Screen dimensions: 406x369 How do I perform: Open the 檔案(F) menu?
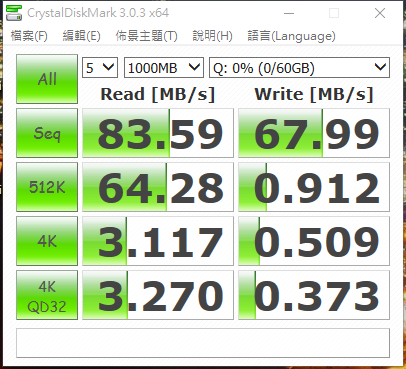(x=29, y=36)
